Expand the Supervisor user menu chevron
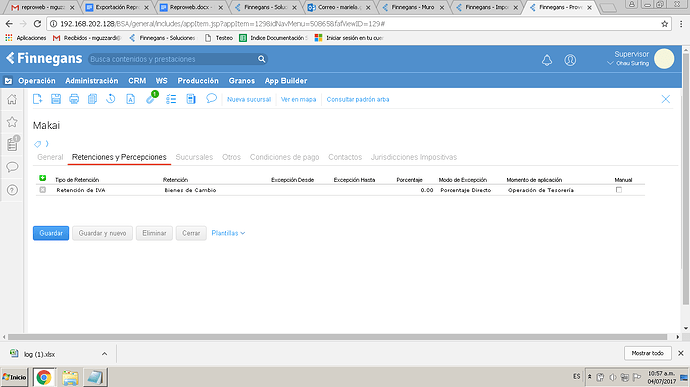Screen dimensions: 690x387 [610, 63]
